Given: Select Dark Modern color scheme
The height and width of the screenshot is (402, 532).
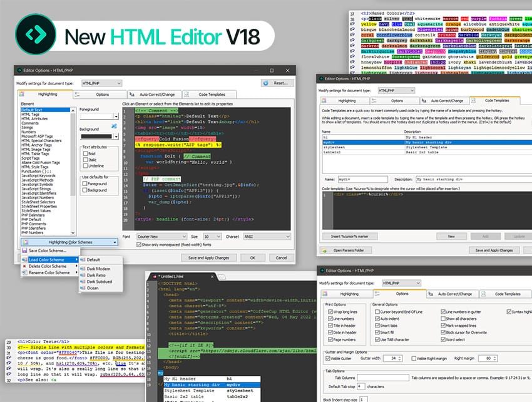Looking at the screenshot, I should [98, 269].
